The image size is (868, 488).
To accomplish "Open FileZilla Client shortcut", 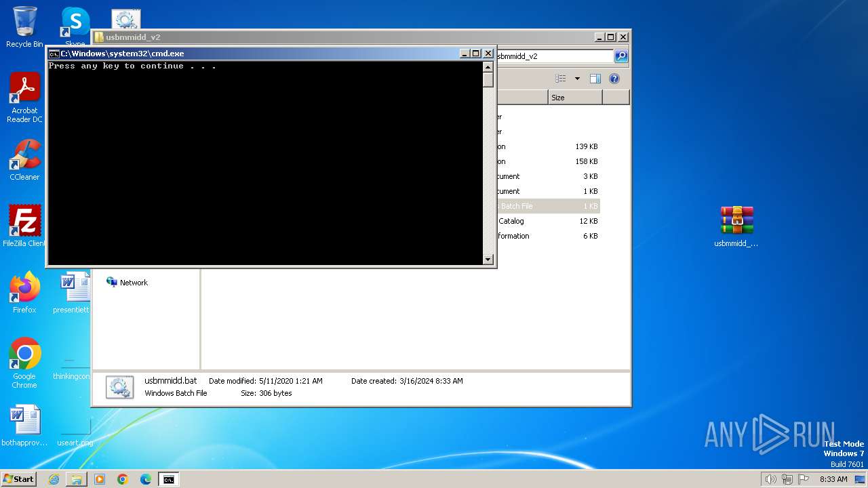I will 24,226.
